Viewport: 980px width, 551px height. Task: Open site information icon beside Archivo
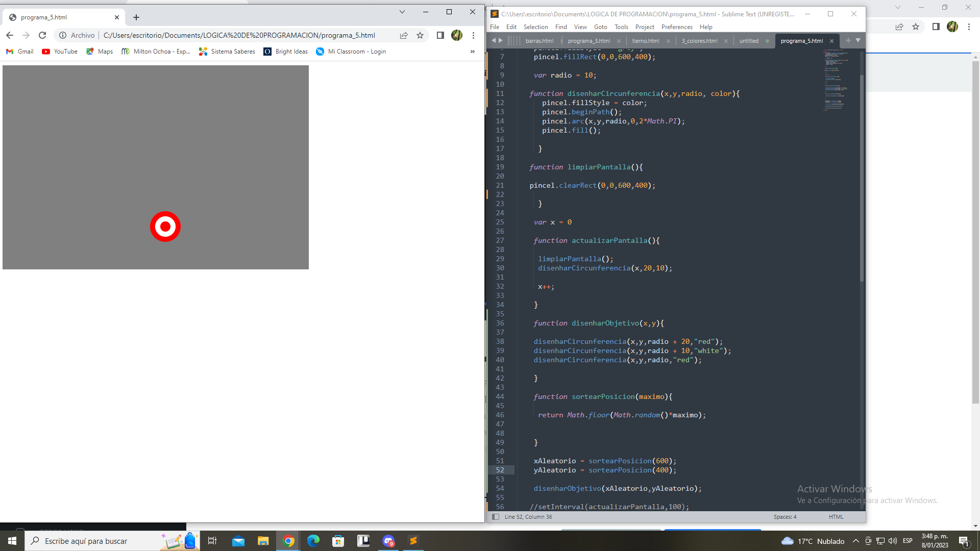pyautogui.click(x=63, y=35)
